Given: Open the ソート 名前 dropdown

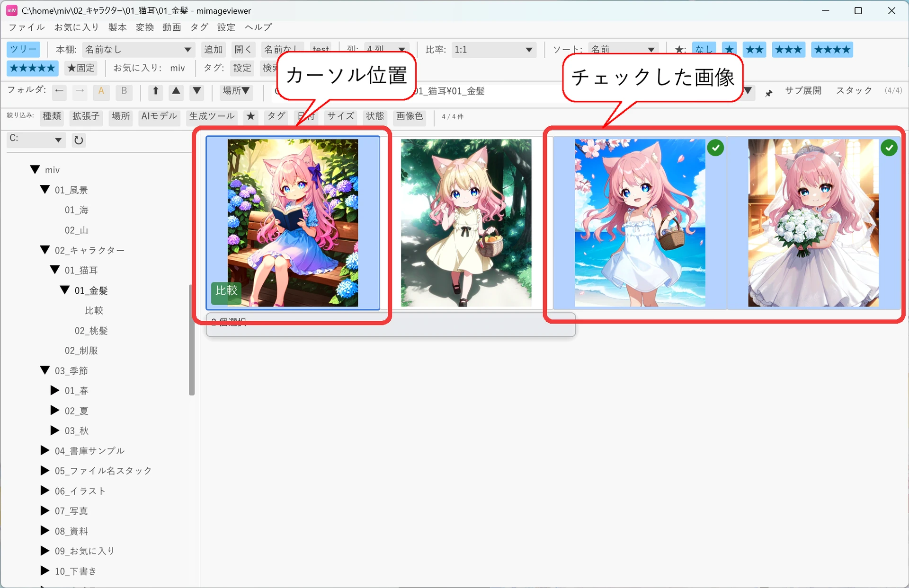Looking at the screenshot, I should point(623,49).
